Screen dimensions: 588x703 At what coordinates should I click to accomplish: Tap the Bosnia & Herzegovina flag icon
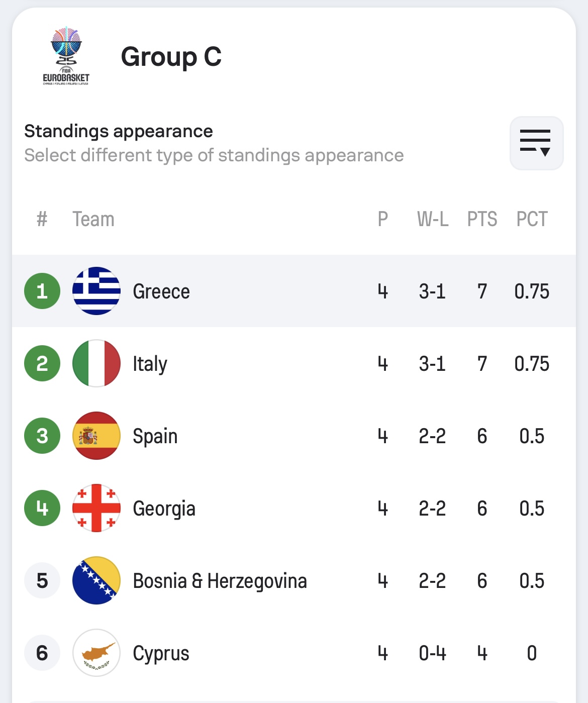(x=96, y=580)
